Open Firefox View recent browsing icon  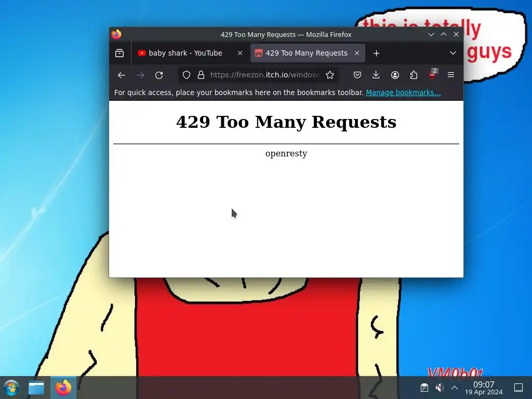(x=119, y=54)
